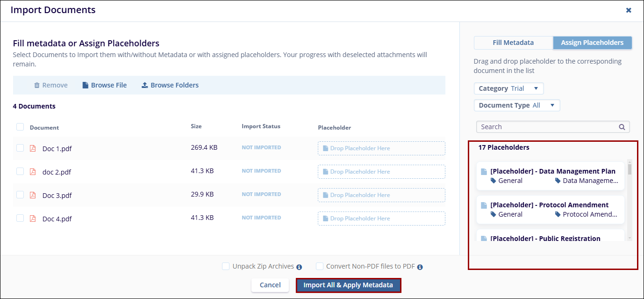Check Convert Non-PDF files to PDF

[x=320, y=266]
